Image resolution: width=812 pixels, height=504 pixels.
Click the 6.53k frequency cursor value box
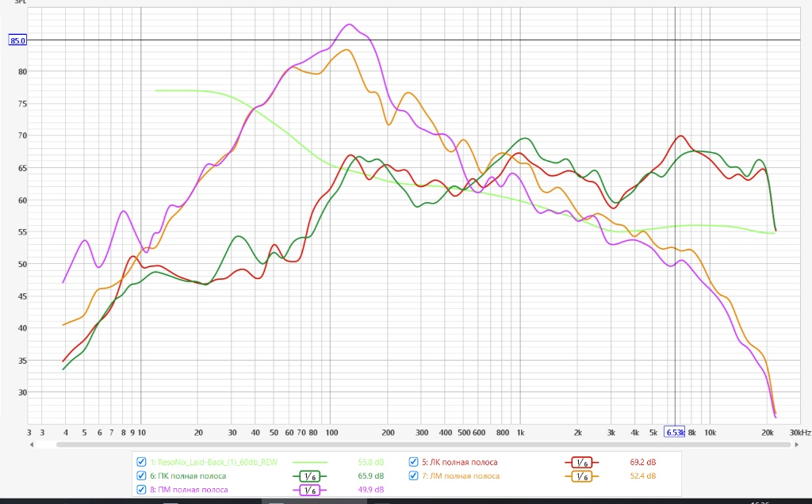point(674,433)
